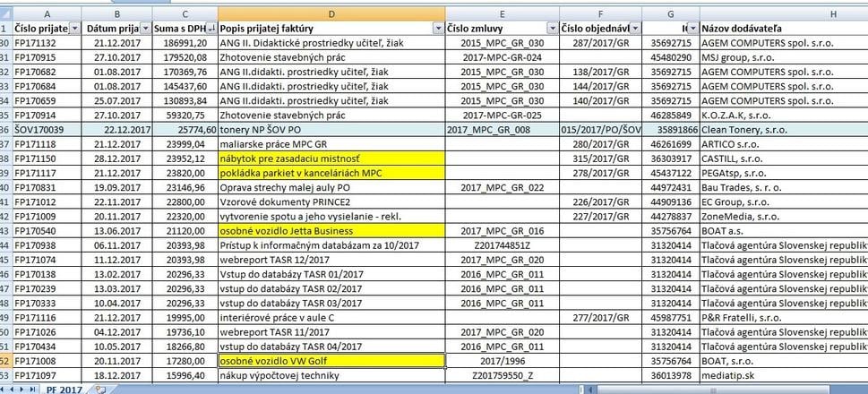Viewport: 868px width, 394px height.
Task: Select column B header
Action: click(x=116, y=13)
